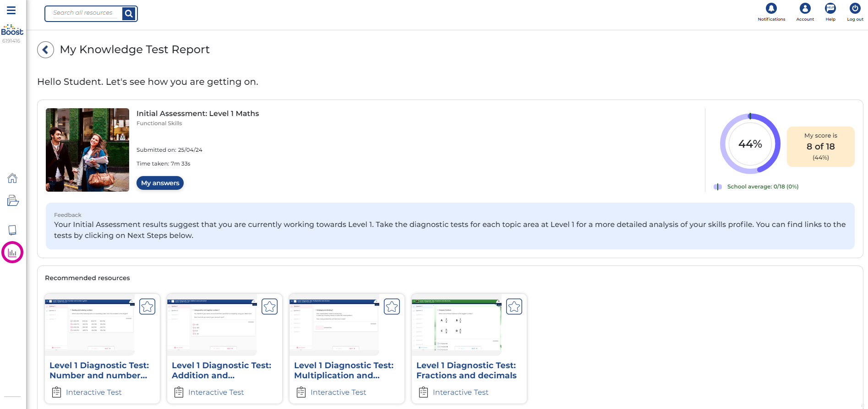Open the hamburger menu
868x409 pixels.
tap(11, 10)
